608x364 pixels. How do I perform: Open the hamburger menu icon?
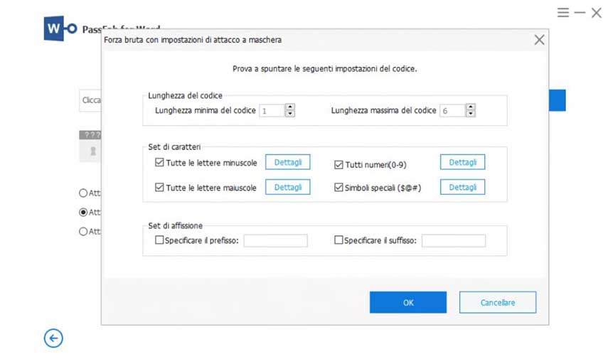click(563, 13)
